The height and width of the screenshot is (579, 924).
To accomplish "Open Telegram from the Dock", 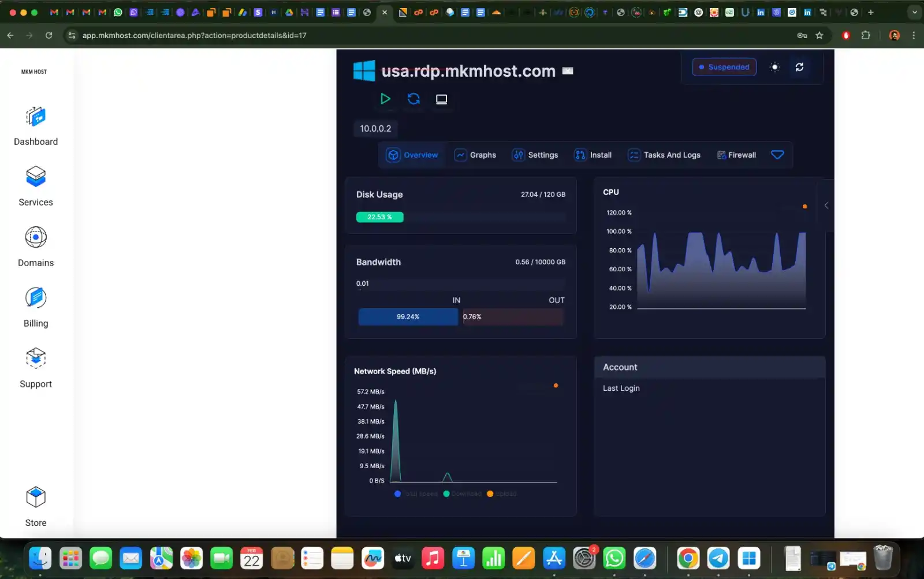I will pyautogui.click(x=718, y=558).
